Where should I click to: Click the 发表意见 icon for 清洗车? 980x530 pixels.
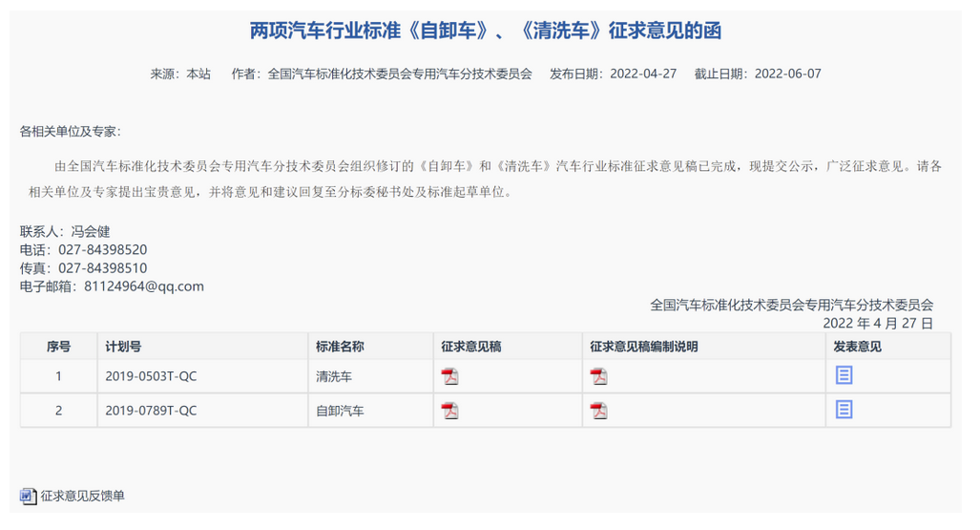(844, 375)
